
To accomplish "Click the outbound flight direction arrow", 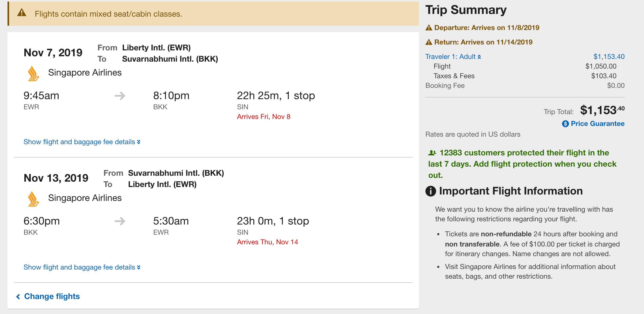I will 120,96.
